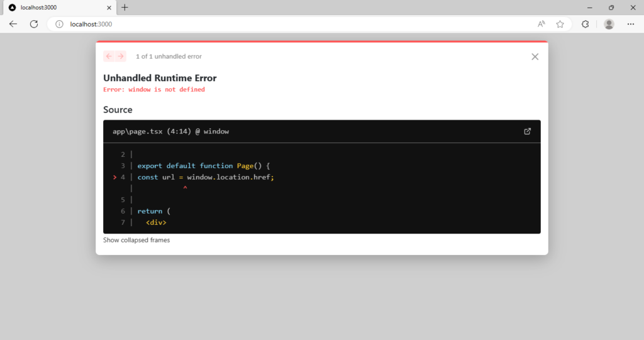Viewport: 644px width, 340px height.
Task: Click the '1 of 1 unhandled error' text
Action: coord(169,56)
